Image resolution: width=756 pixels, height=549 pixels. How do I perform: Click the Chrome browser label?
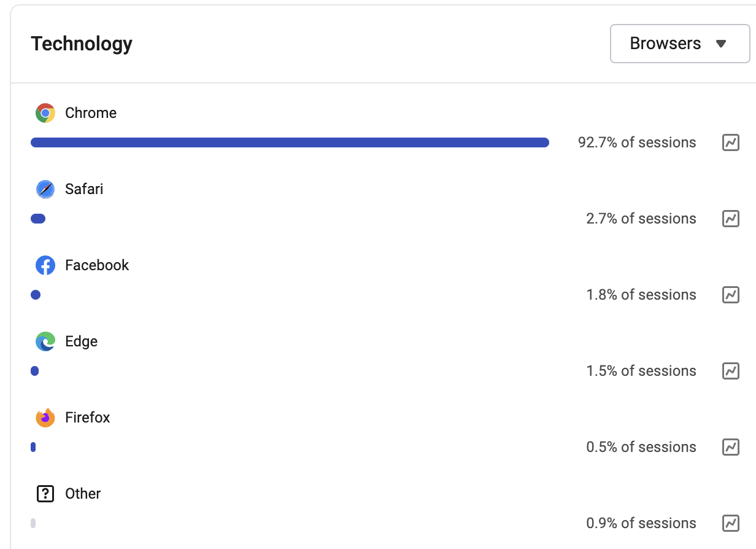click(91, 113)
